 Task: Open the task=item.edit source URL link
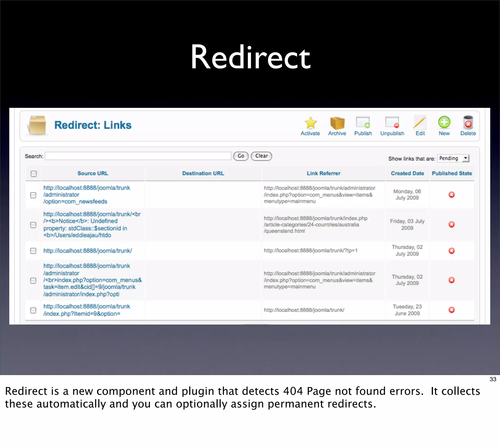pos(93,280)
